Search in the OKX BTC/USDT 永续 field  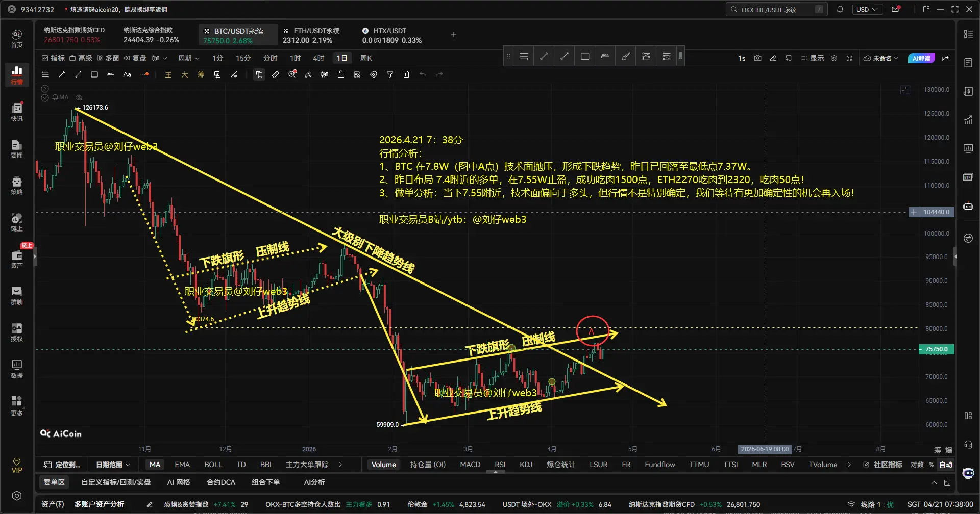tap(776, 9)
